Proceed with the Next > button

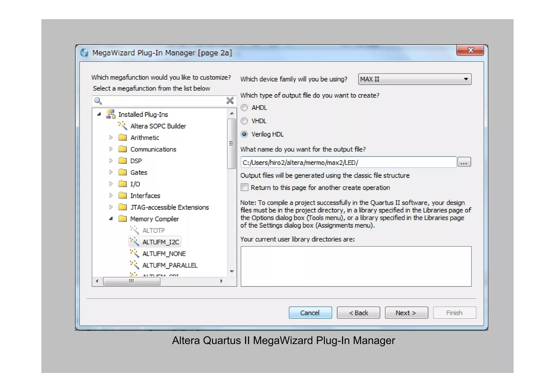[x=406, y=313]
